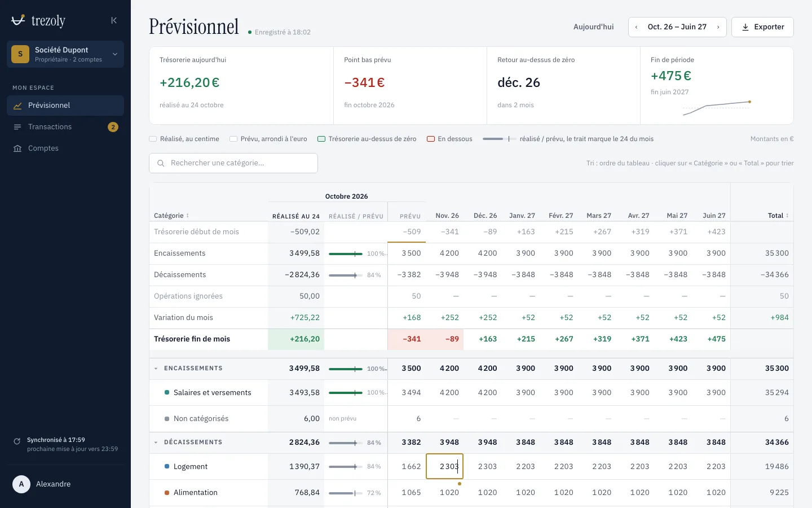Click the +216,20 cell in Trésorerie fin de mois

[x=296, y=339]
